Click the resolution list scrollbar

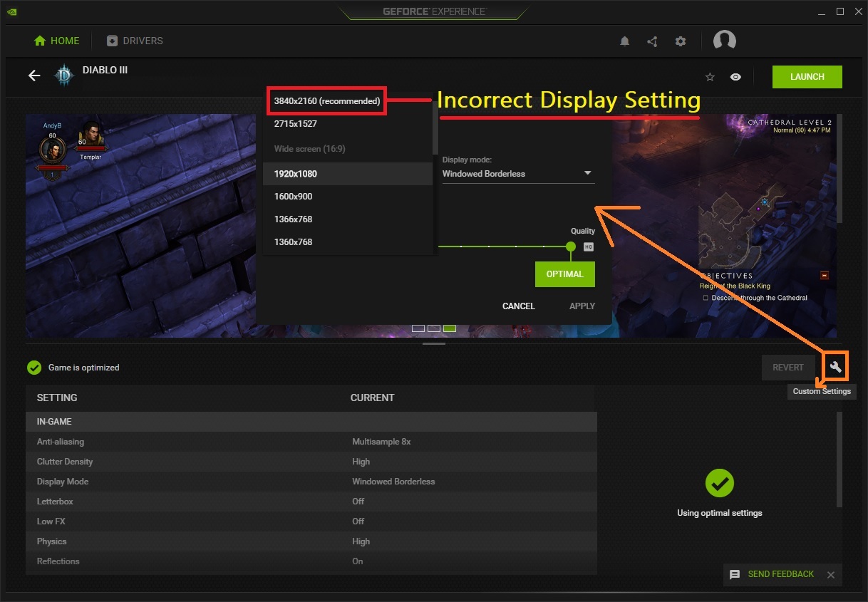point(435,128)
